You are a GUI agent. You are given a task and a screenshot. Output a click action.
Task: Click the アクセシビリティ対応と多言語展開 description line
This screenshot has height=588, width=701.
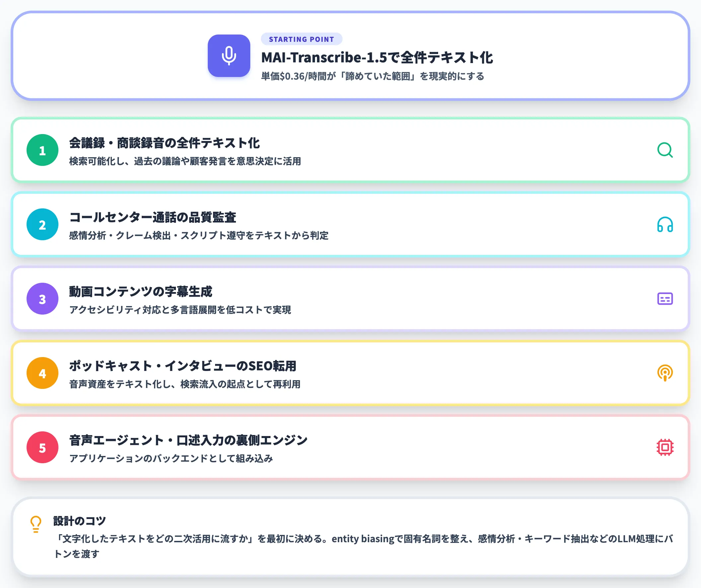[x=180, y=310]
